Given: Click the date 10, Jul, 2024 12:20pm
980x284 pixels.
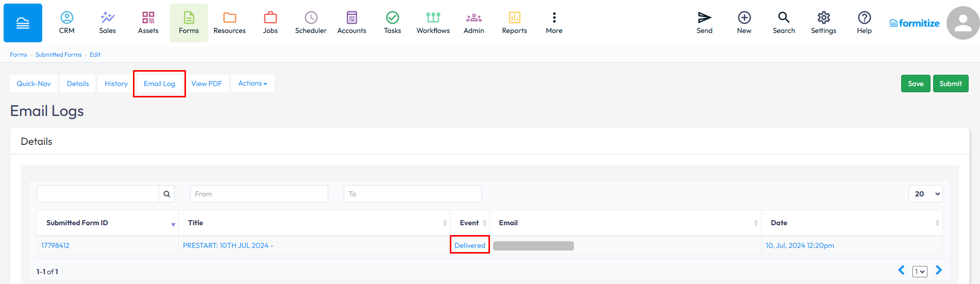Looking at the screenshot, I should pos(800,245).
